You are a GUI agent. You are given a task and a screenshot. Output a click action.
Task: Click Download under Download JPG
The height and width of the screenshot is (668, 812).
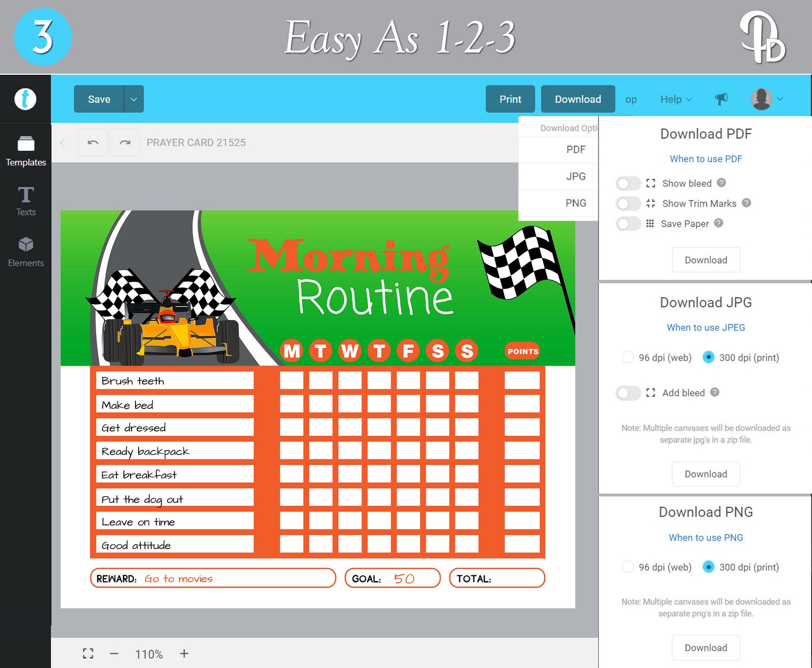706,474
